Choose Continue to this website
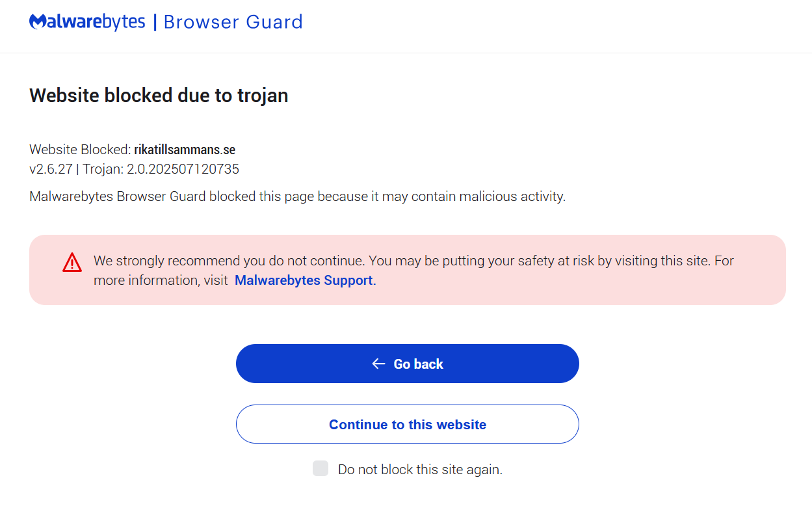Viewport: 812px width, 506px height. pyautogui.click(x=407, y=424)
